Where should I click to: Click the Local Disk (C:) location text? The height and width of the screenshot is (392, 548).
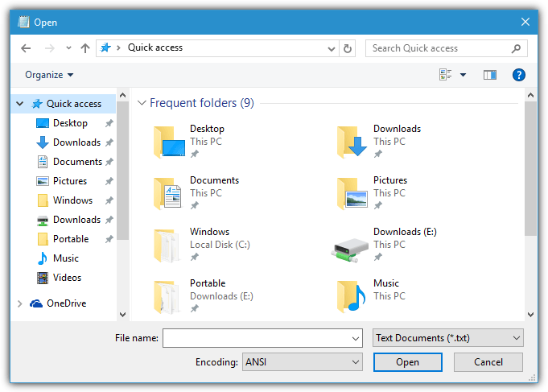click(220, 245)
